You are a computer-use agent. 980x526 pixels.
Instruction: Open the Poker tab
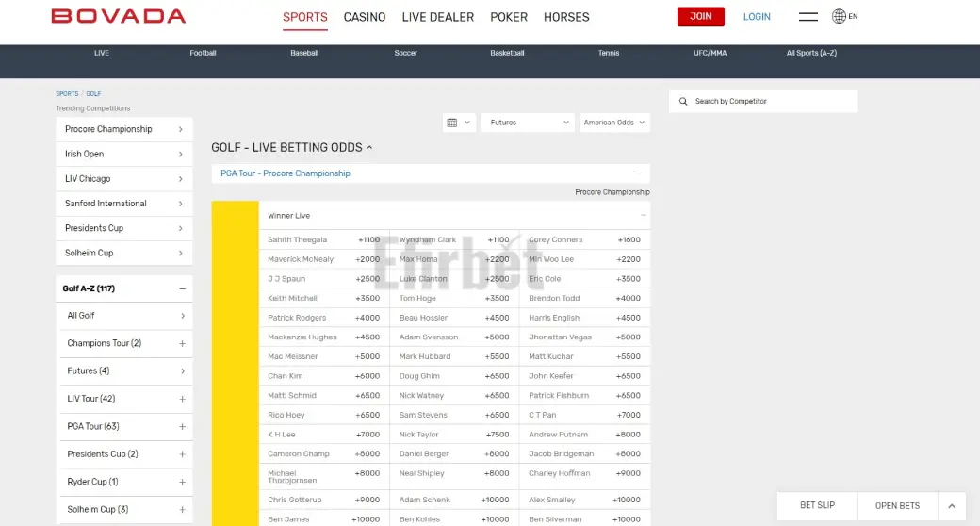(509, 18)
